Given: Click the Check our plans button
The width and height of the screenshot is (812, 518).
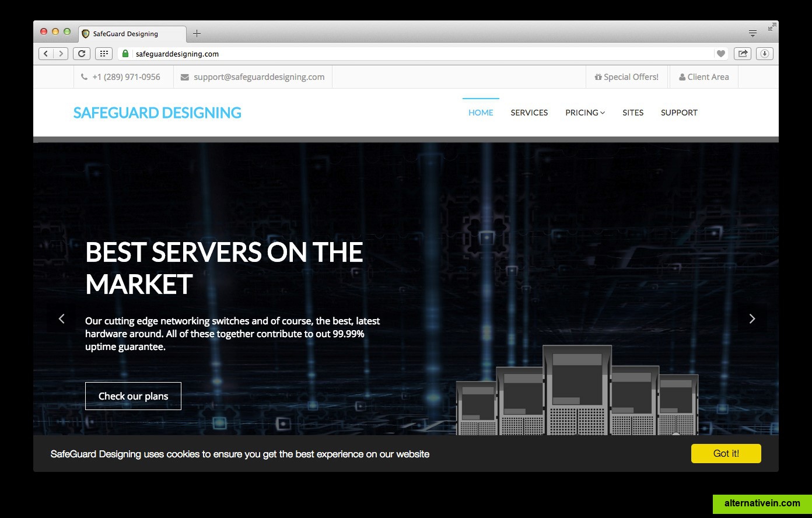Looking at the screenshot, I should 133,396.
